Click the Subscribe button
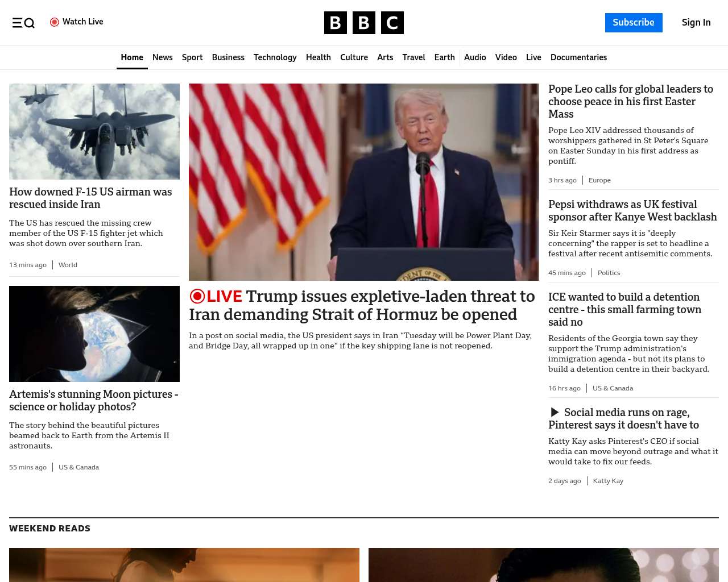The width and height of the screenshot is (728, 582). [x=634, y=23]
